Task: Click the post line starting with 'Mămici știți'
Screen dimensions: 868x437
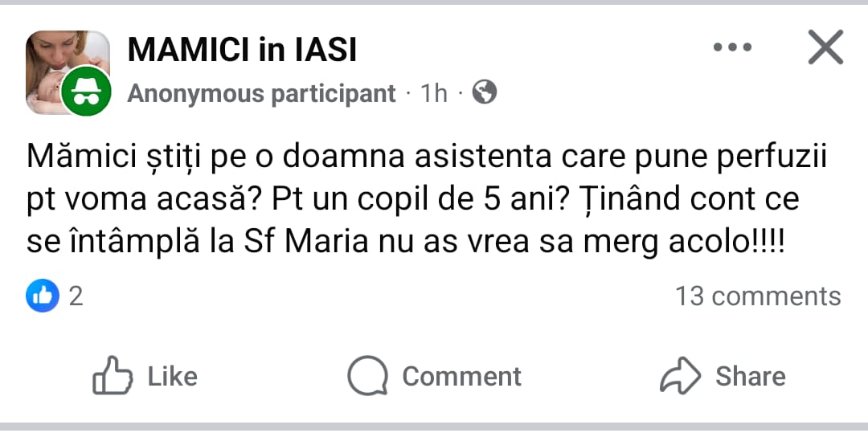Action: click(x=426, y=157)
